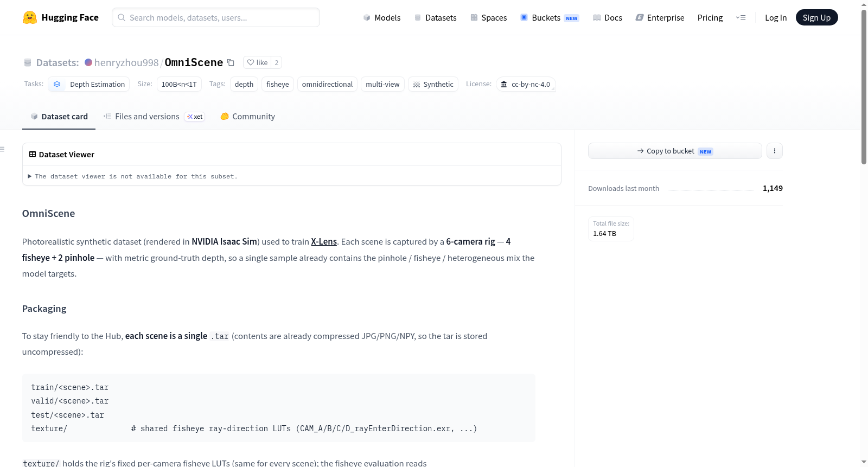
Task: Open Buckets in navigation
Action: (550, 17)
